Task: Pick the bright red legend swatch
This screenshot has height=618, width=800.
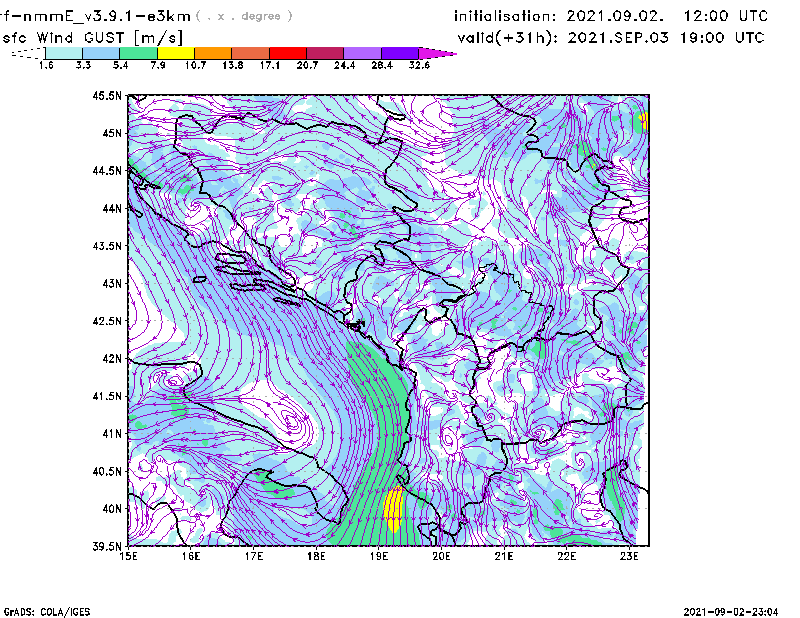Action: pos(288,53)
